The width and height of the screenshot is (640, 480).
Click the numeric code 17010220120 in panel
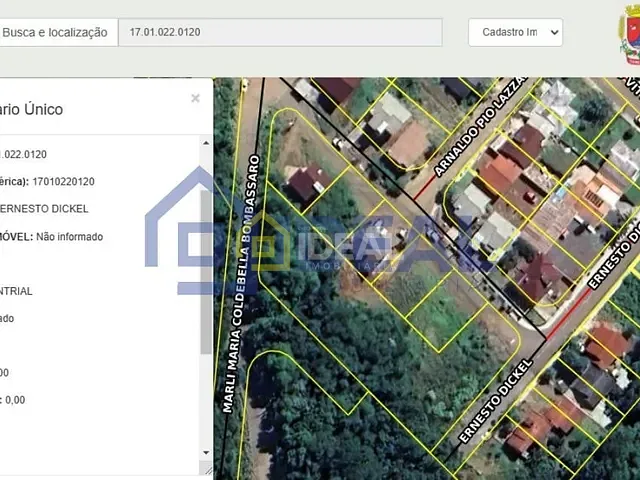(63, 182)
